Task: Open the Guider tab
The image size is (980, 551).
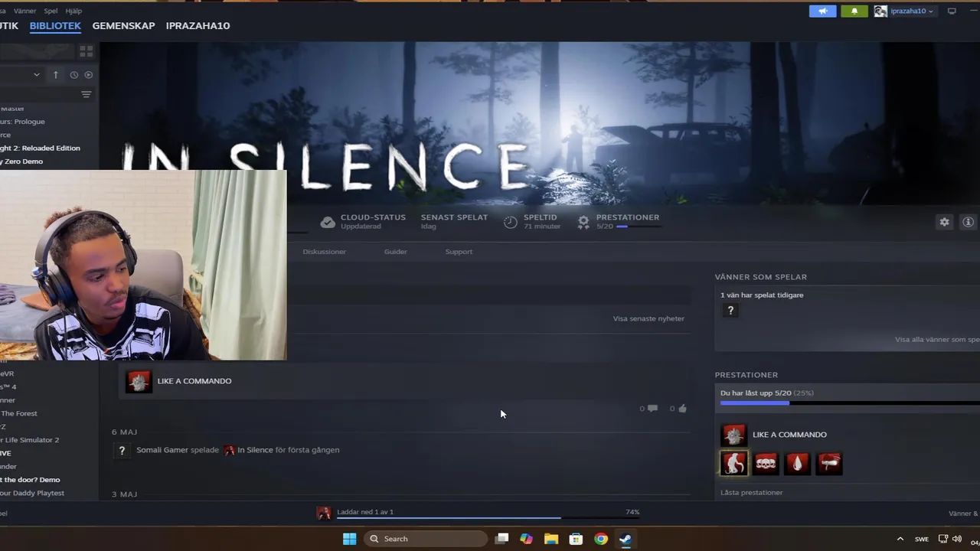Action: (x=396, y=252)
